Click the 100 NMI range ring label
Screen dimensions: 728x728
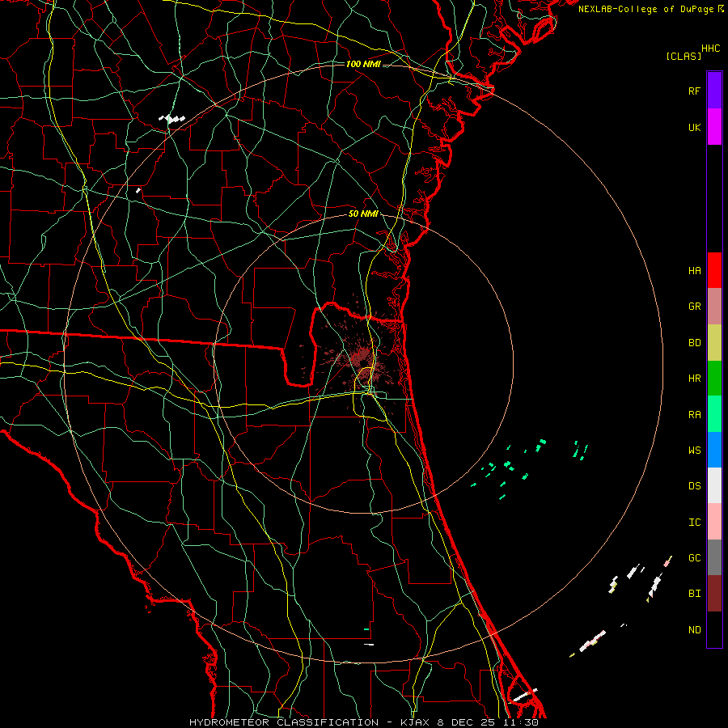tap(363, 64)
